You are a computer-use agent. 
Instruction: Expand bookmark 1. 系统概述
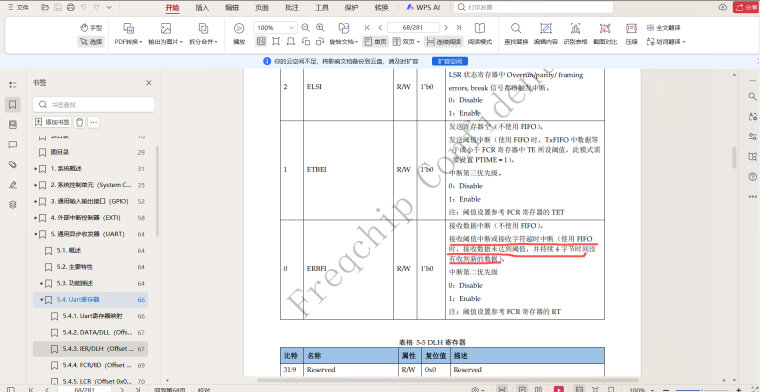[36, 169]
